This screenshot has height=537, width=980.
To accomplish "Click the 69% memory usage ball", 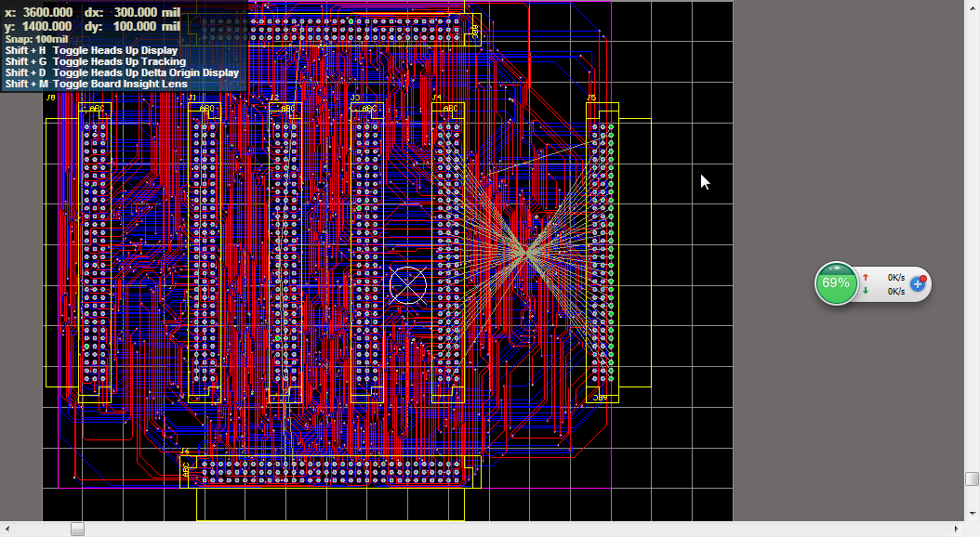I will pyautogui.click(x=836, y=283).
